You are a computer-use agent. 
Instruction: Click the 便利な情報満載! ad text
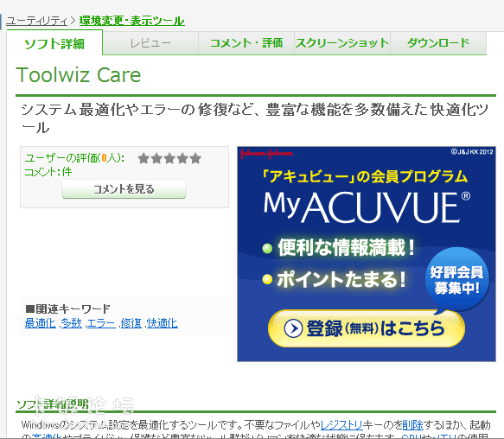pos(346,248)
